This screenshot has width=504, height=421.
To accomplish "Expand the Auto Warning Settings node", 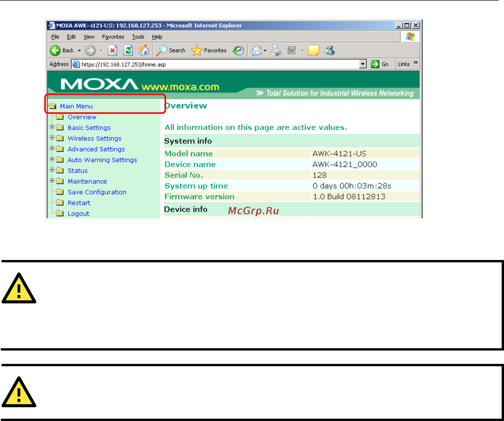I will (52, 159).
